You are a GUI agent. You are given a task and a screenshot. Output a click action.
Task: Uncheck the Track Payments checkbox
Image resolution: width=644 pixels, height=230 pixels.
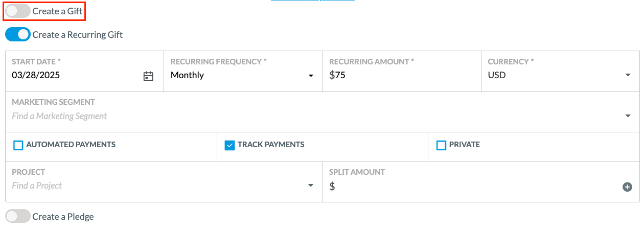(x=230, y=145)
